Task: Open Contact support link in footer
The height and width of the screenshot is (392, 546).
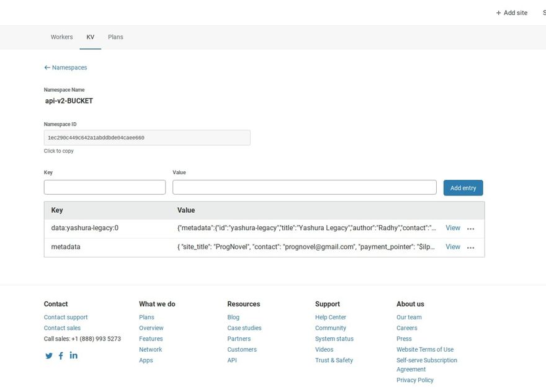Action: (66, 318)
